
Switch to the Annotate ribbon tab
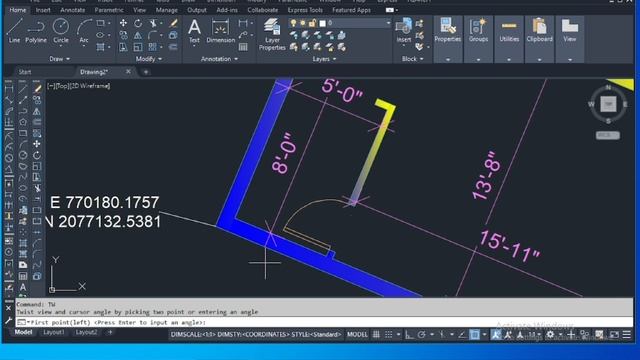coord(73,10)
